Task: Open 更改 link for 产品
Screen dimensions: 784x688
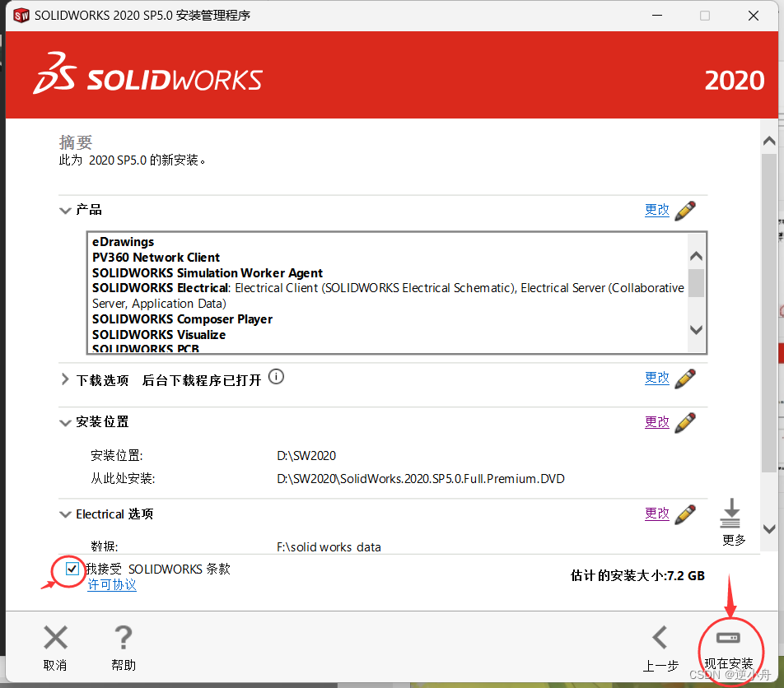Action: 657,209
